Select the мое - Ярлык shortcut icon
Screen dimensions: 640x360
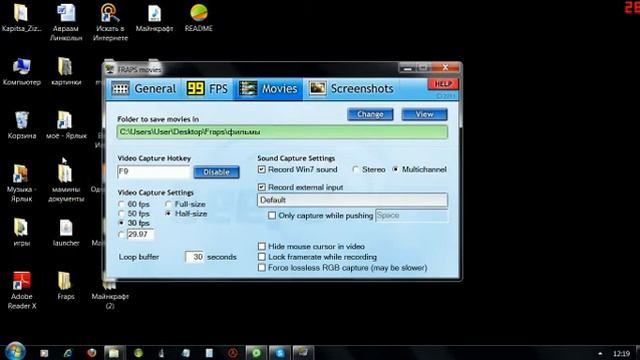point(65,120)
